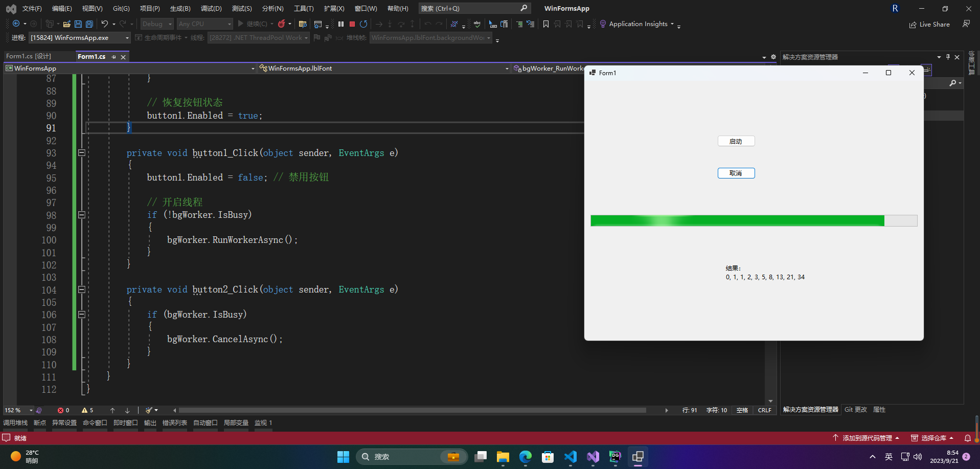Click the Hot Reload flame icon
Image resolution: width=980 pixels, height=469 pixels.
[x=281, y=24]
